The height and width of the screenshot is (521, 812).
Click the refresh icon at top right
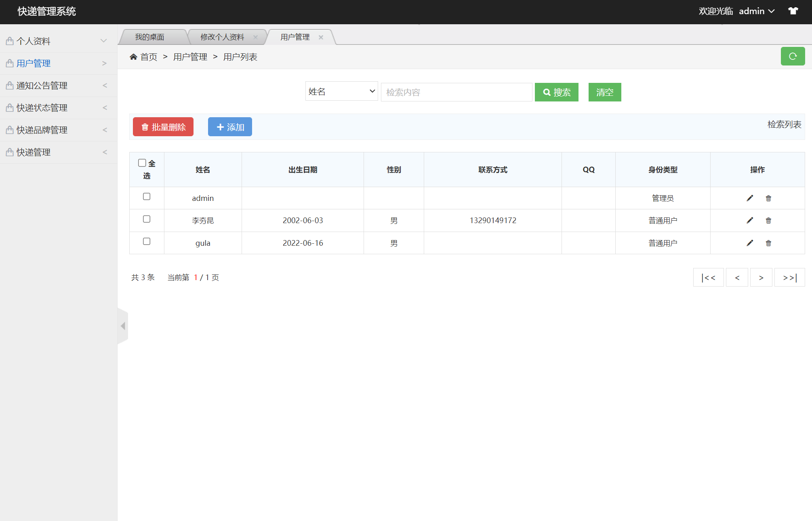(x=793, y=56)
